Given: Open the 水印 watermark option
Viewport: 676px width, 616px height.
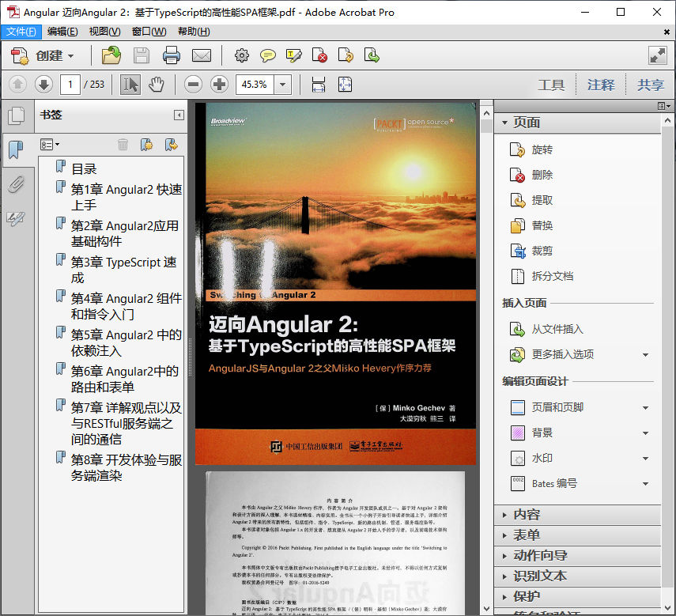Looking at the screenshot, I should tap(531, 458).
